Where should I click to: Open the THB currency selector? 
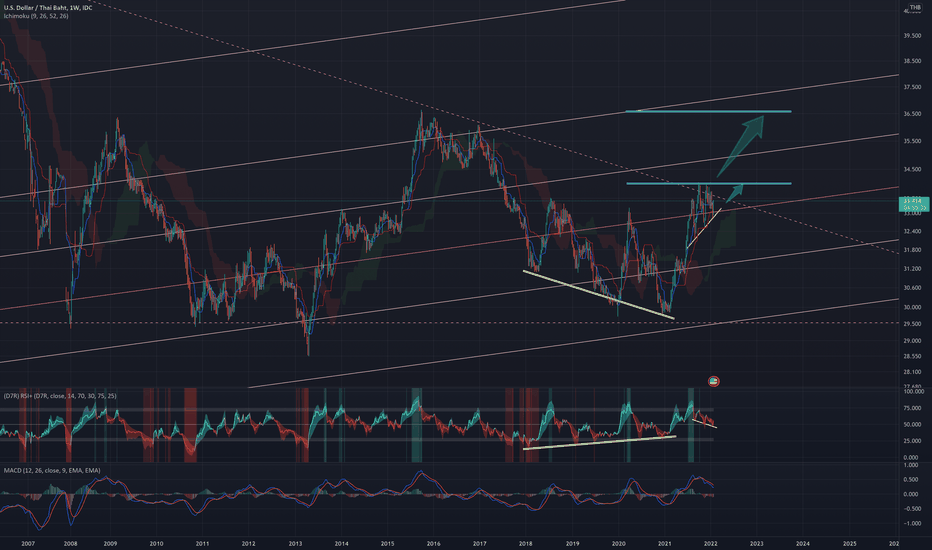click(915, 8)
